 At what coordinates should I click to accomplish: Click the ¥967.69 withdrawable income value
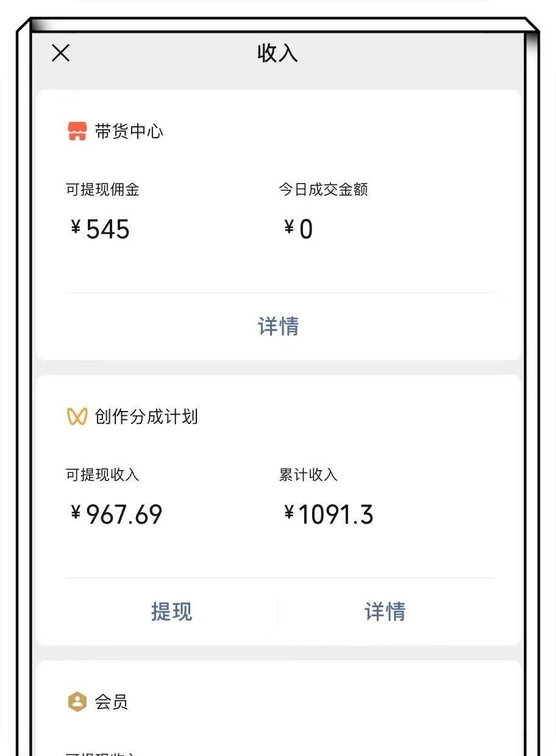pyautogui.click(x=116, y=515)
